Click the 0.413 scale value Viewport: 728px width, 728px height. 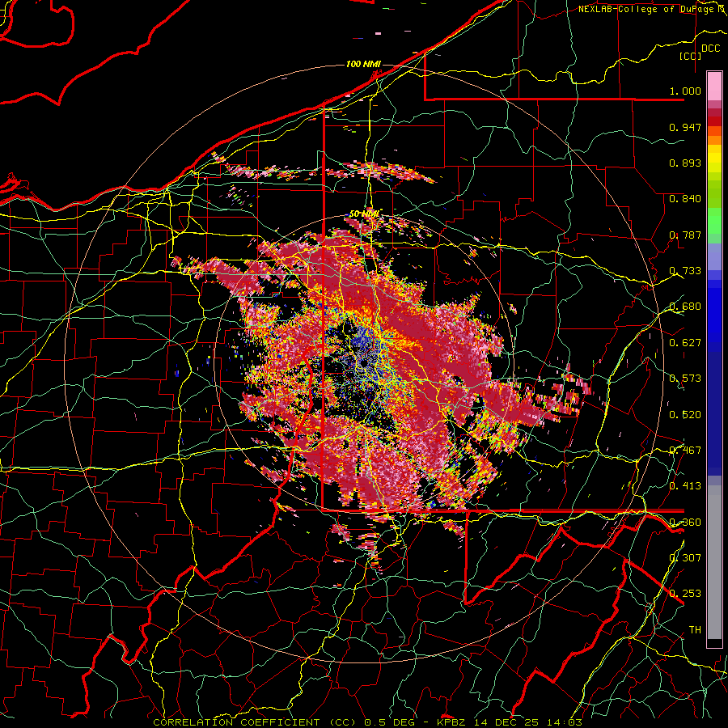(685, 486)
